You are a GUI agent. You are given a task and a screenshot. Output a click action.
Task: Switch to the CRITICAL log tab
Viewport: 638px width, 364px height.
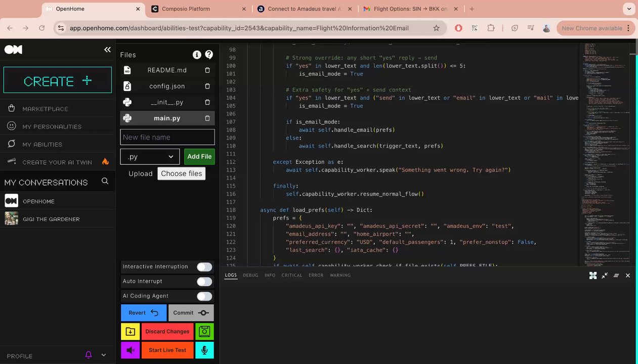(x=292, y=276)
